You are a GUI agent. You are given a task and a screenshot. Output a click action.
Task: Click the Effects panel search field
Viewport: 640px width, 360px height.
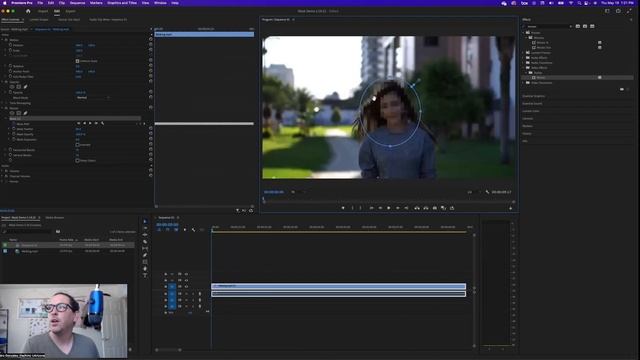coord(547,27)
